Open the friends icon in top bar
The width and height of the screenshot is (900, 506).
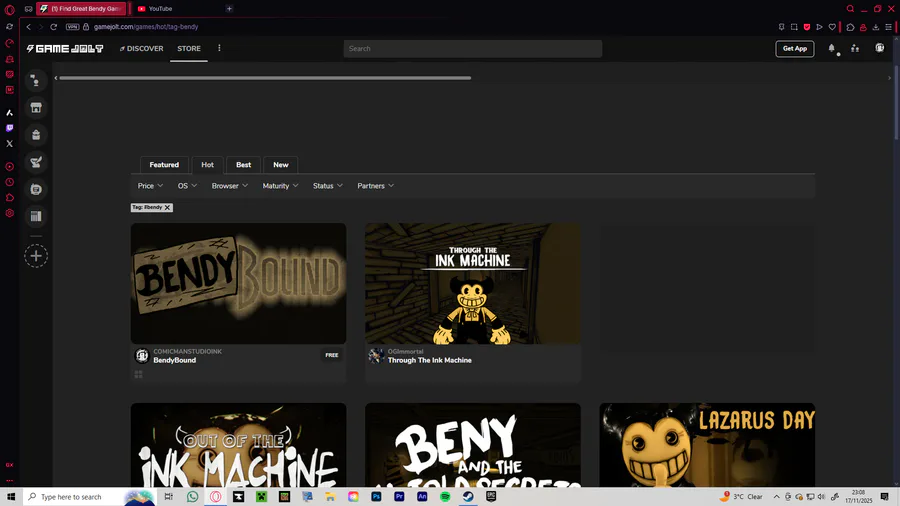855,49
